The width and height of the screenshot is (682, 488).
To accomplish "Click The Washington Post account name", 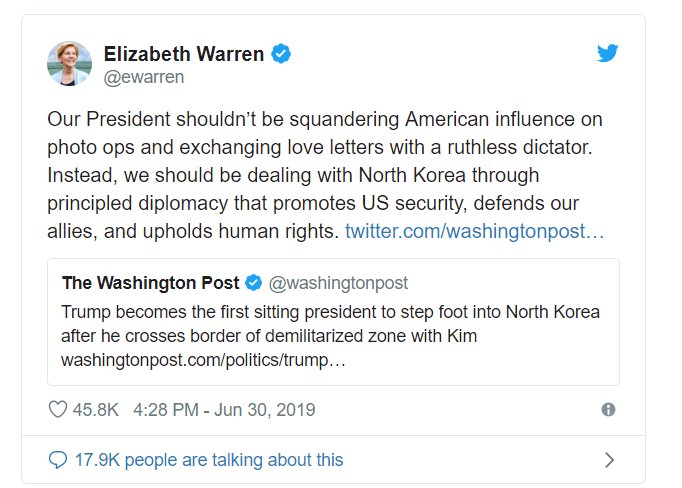I will point(149,283).
